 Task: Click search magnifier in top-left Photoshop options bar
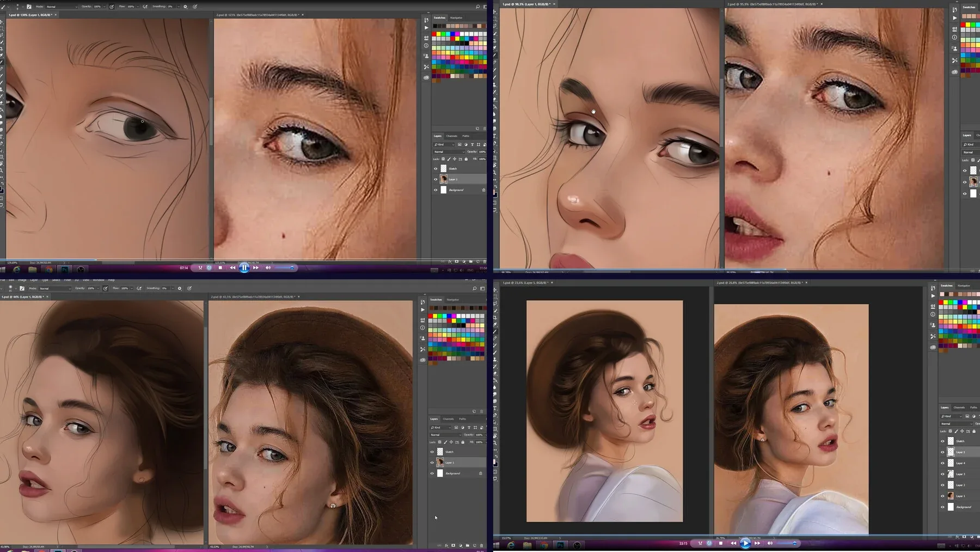478,7
